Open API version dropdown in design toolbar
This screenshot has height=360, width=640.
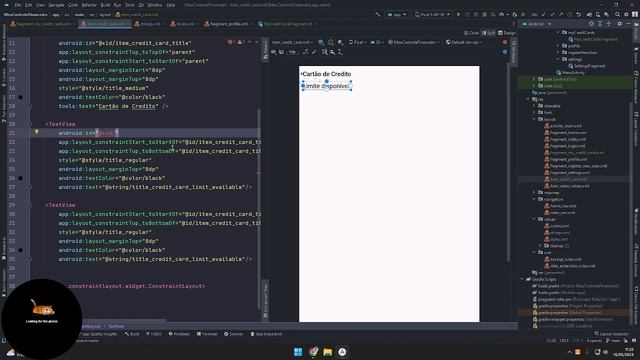[377, 42]
